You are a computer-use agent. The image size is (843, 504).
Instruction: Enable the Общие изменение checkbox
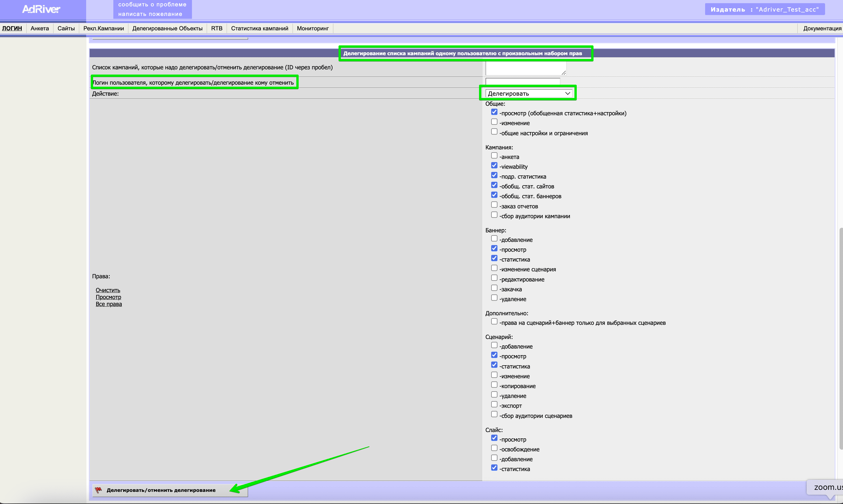coord(494,122)
